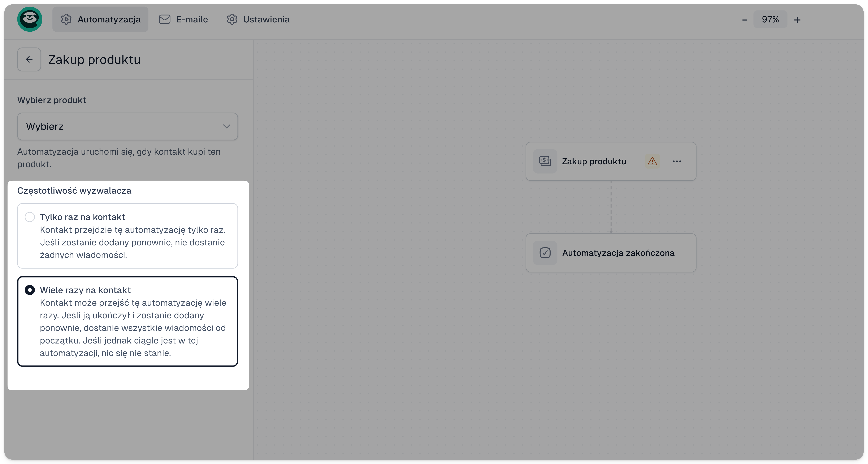The height and width of the screenshot is (464, 868).
Task: Go to the E-maile tab
Action: coord(183,19)
